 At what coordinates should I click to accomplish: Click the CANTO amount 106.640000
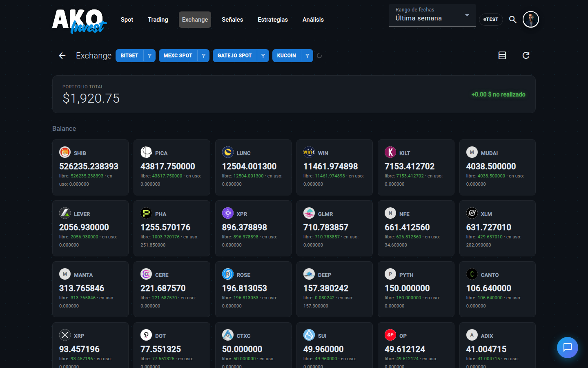pos(489,288)
